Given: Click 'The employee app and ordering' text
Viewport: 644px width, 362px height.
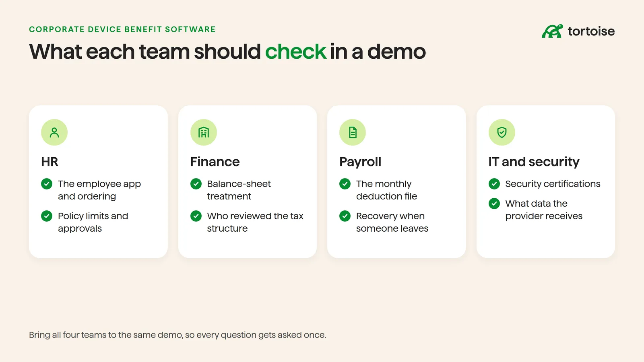Looking at the screenshot, I should click(x=99, y=190).
